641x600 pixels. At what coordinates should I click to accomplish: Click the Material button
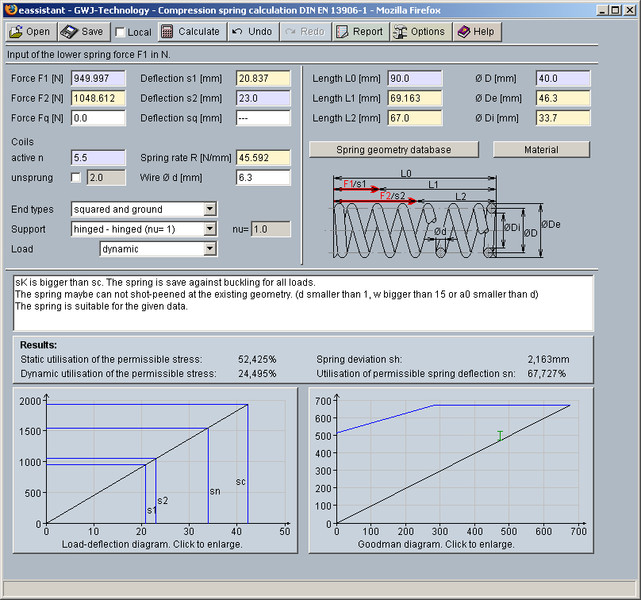(541, 150)
